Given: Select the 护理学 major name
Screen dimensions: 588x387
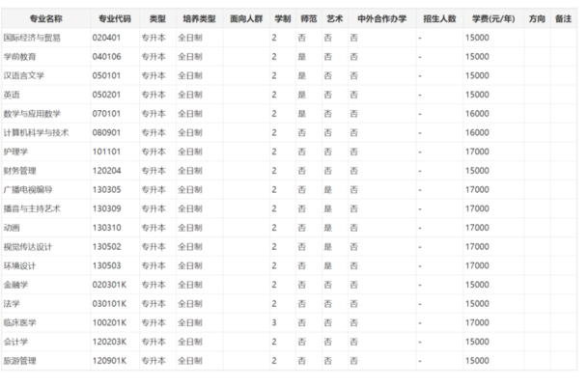Looking at the screenshot, I should [15, 152].
